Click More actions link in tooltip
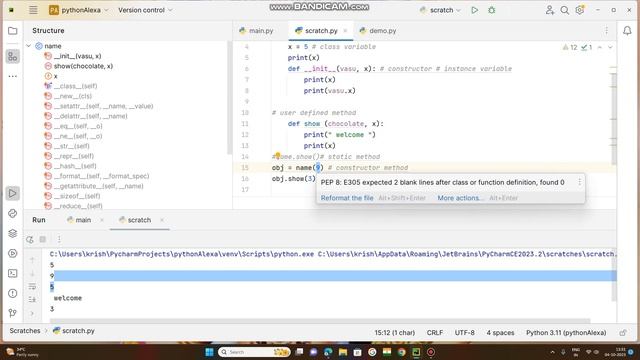The height and width of the screenshot is (360, 640). coord(460,198)
